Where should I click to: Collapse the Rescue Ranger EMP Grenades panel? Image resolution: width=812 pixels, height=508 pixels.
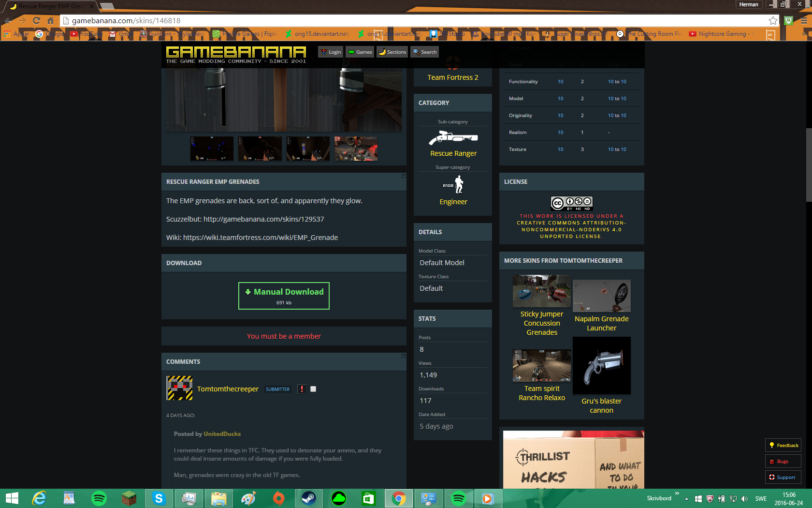(404, 176)
